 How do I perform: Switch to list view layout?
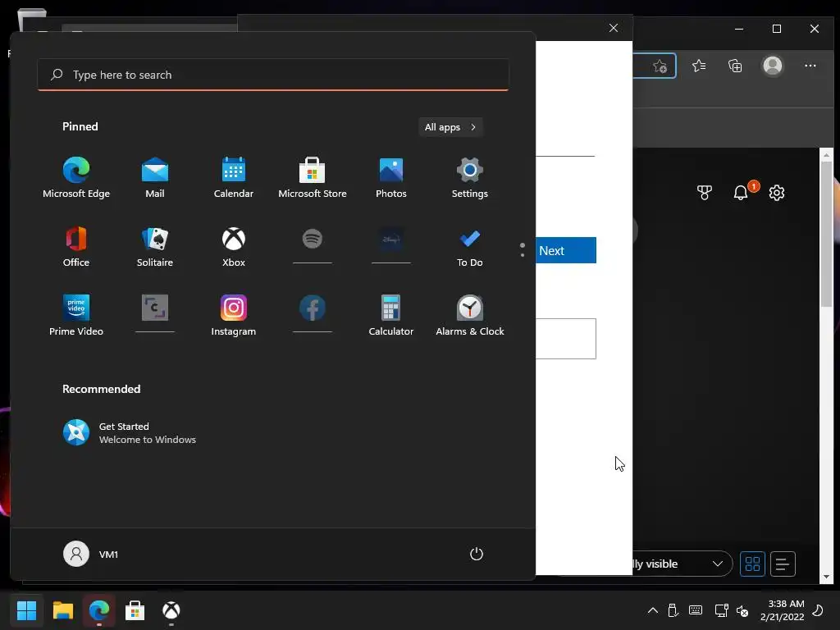[x=783, y=564]
